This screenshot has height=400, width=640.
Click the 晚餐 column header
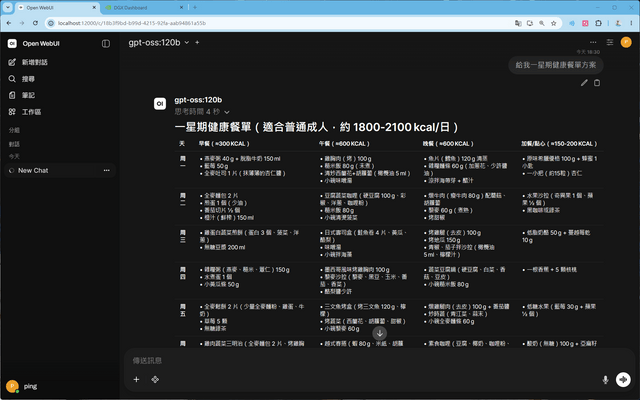(448, 144)
